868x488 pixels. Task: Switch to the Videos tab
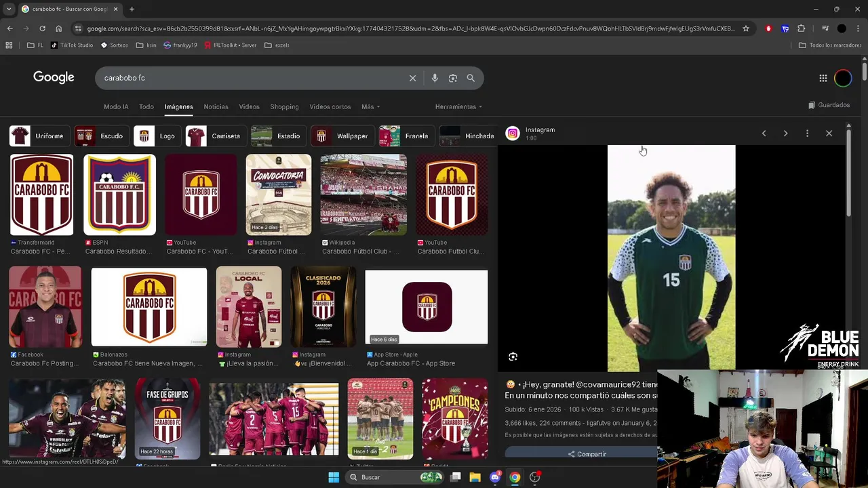click(249, 106)
